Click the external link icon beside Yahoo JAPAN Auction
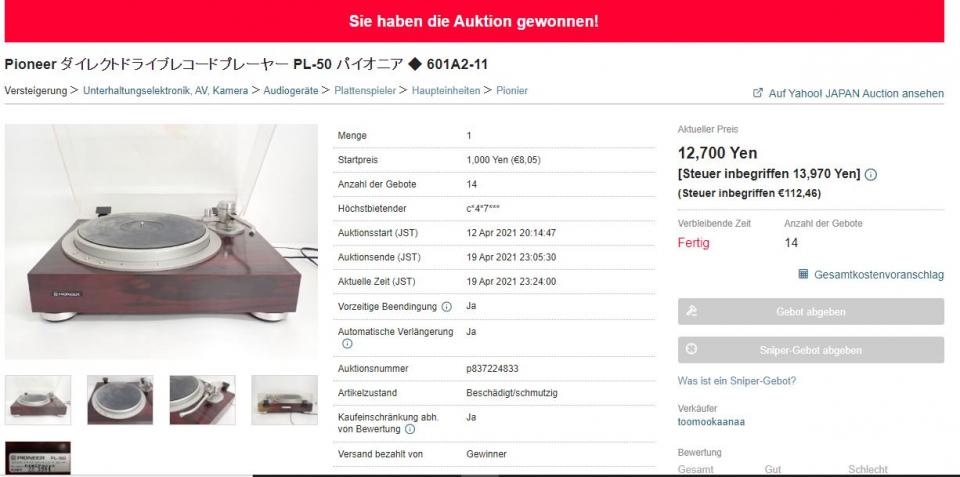 click(757, 93)
